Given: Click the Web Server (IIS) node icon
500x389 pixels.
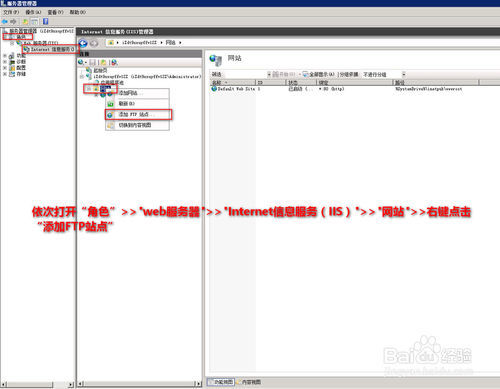Looking at the screenshot, I should point(19,43).
